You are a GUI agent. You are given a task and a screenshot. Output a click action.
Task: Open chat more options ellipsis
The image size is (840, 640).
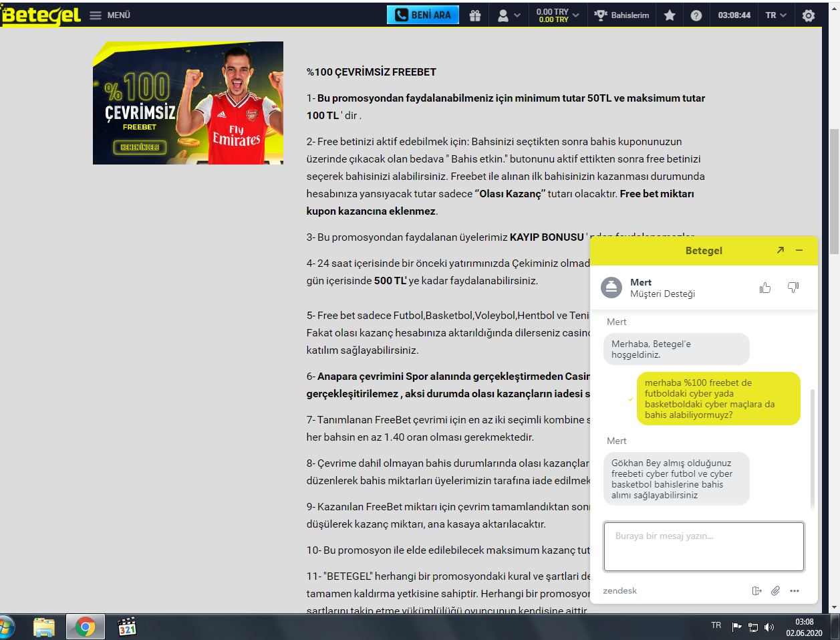pyautogui.click(x=794, y=591)
